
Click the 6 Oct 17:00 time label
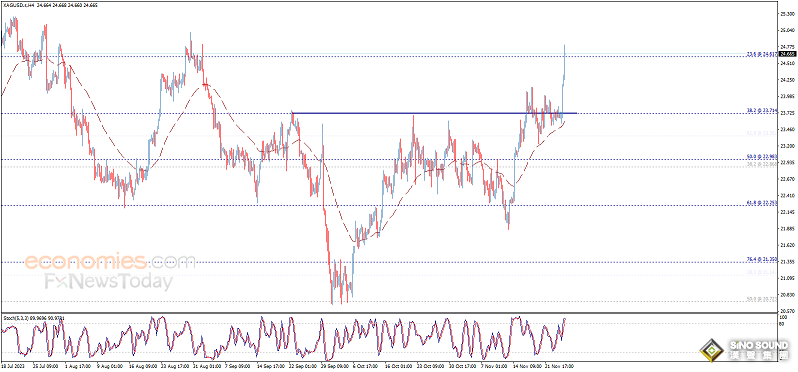pos(365,365)
